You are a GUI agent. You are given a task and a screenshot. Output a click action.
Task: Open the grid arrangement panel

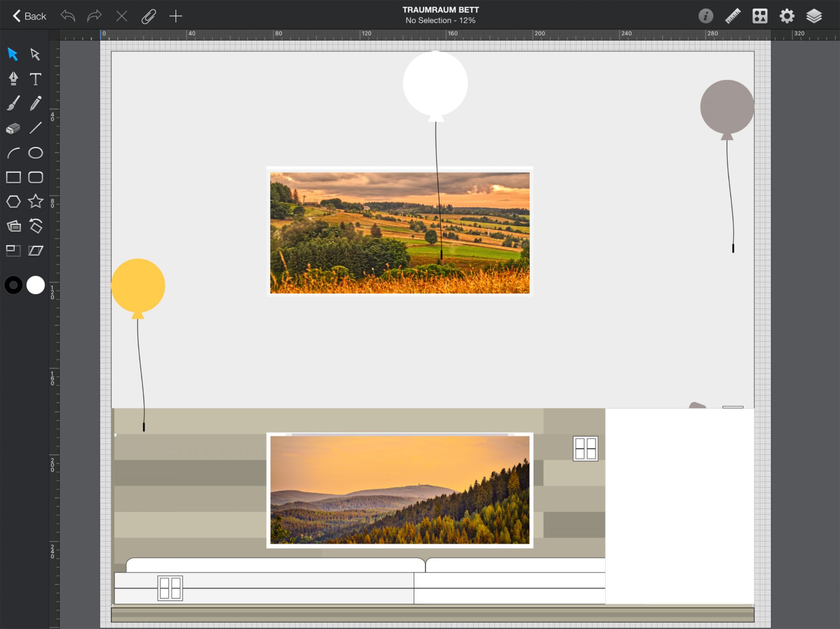click(x=760, y=16)
